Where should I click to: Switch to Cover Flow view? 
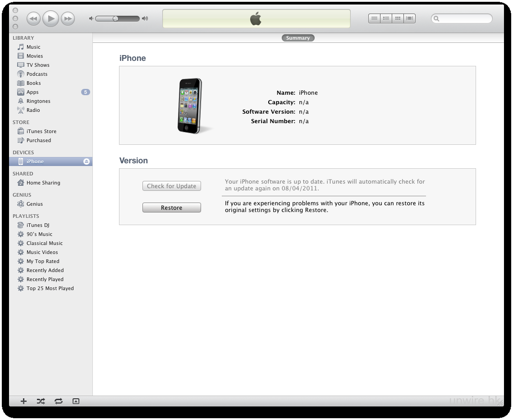click(x=410, y=18)
